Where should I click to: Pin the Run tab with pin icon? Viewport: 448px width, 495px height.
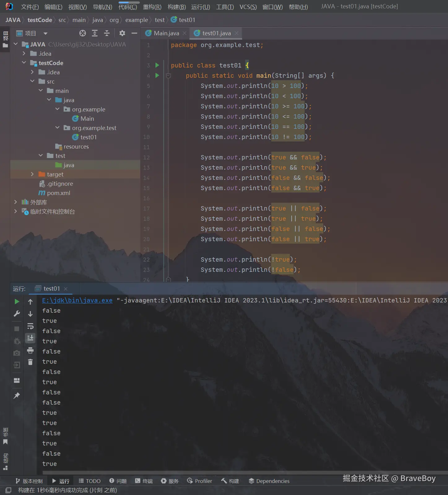(17, 395)
